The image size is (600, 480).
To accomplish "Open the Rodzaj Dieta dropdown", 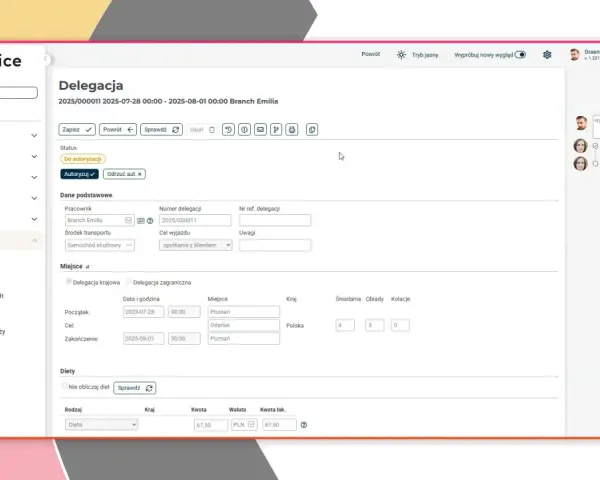I will [101, 424].
